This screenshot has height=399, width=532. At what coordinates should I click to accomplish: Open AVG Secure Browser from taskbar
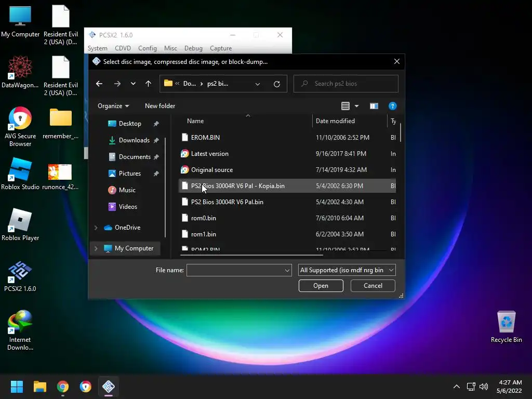click(x=86, y=387)
